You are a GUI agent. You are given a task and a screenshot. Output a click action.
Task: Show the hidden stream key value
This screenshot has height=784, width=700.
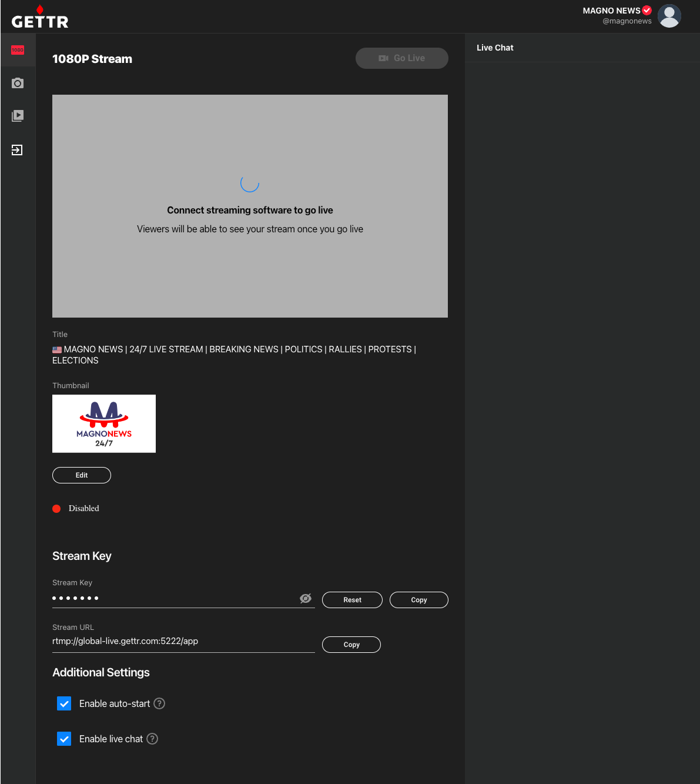click(x=306, y=598)
